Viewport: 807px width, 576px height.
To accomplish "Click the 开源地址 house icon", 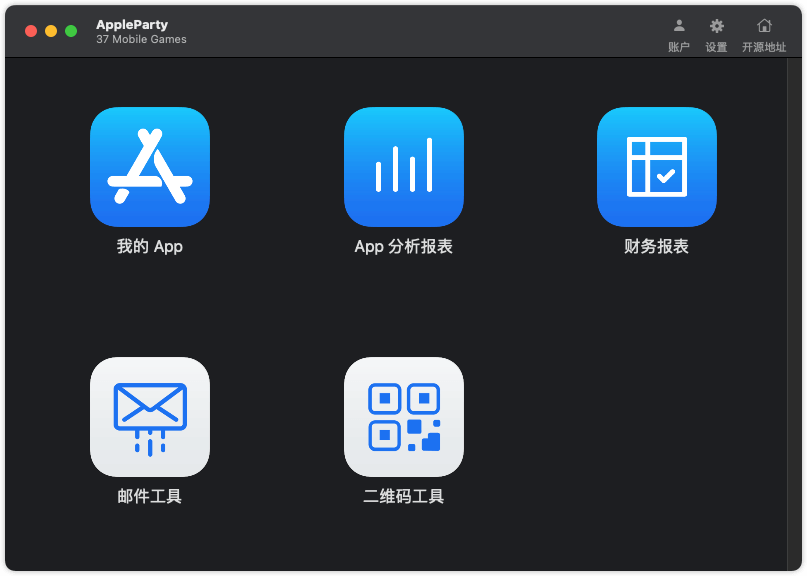I will click(x=764, y=25).
